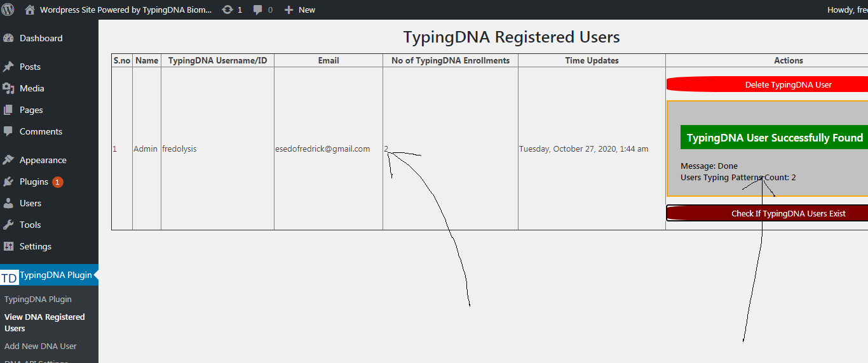The image size is (868, 363).
Task: Click the 'S.no' column header
Action: click(x=122, y=60)
